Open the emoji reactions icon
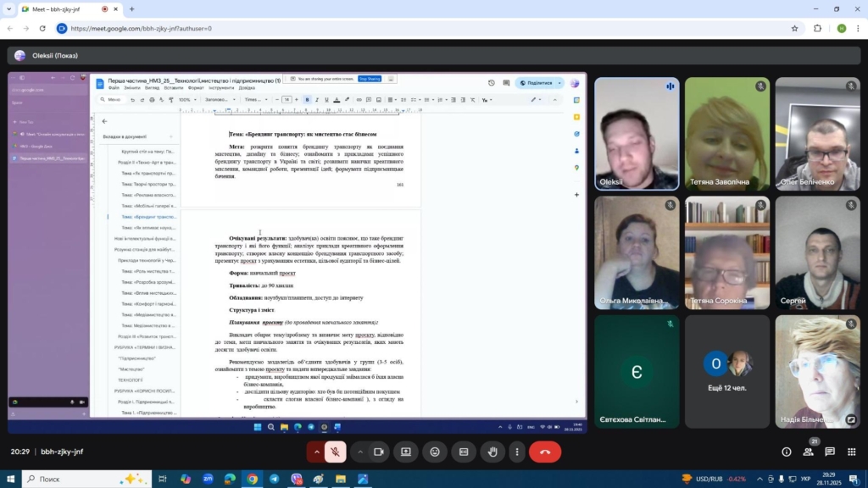868x488 pixels. point(435,452)
